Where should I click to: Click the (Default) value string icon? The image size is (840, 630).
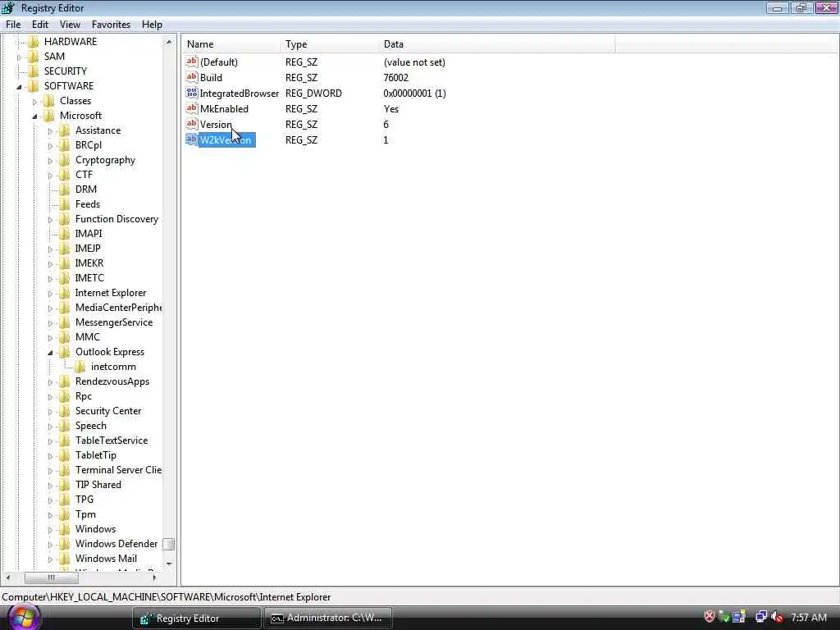tap(192, 62)
